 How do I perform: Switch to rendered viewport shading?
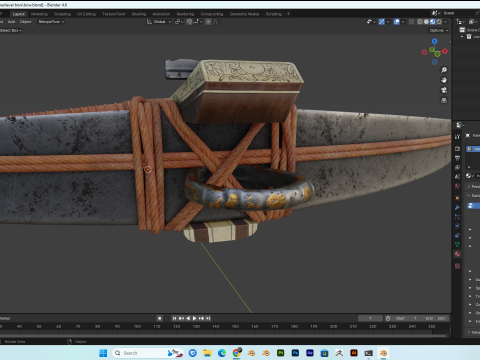(x=439, y=22)
